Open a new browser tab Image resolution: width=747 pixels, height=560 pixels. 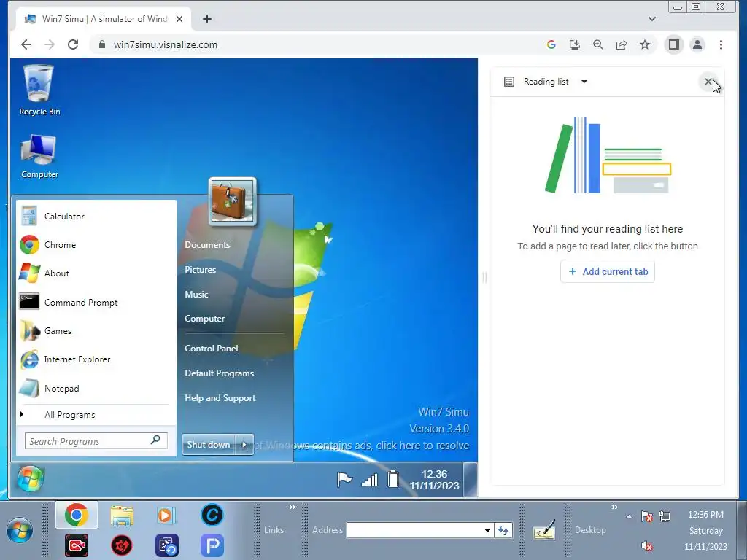point(206,19)
